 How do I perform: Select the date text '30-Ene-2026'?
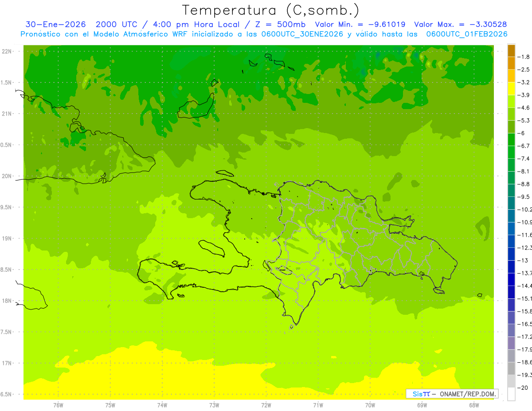[56, 24]
